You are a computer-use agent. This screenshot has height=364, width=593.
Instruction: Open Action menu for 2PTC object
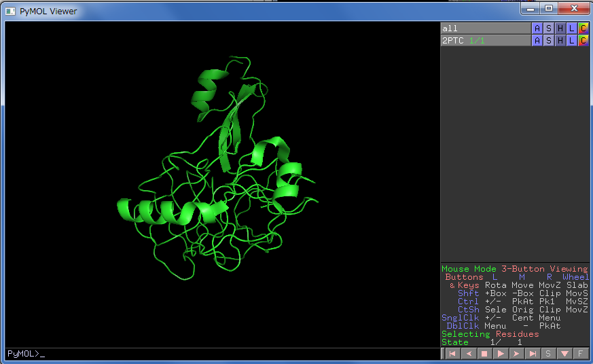(x=537, y=41)
